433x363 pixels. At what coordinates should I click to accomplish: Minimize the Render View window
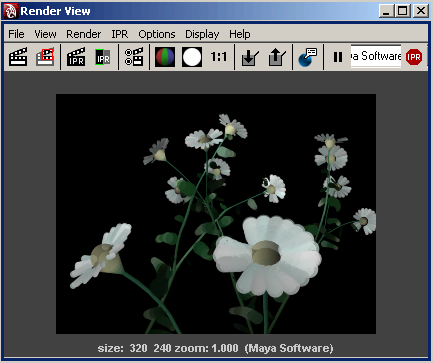[386, 11]
